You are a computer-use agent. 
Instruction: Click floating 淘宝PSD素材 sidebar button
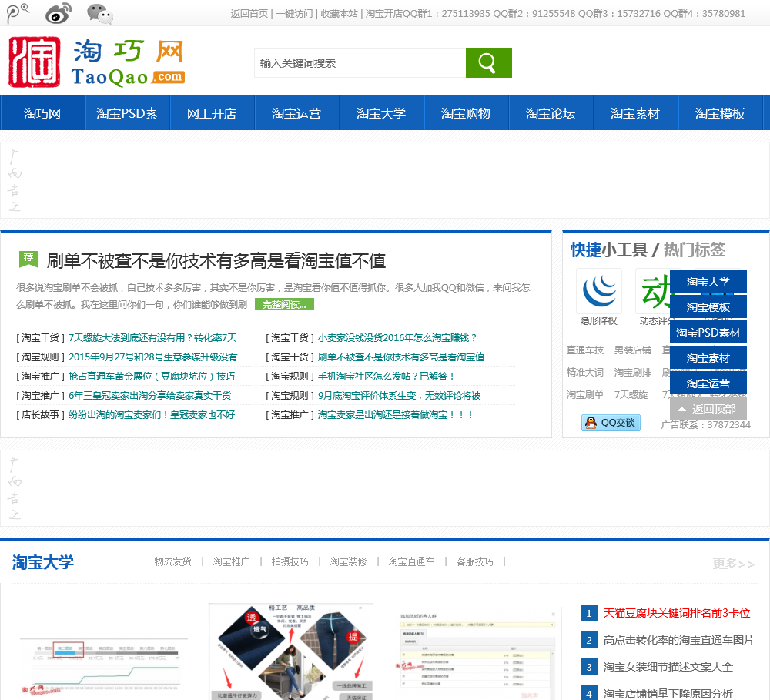[x=708, y=333]
